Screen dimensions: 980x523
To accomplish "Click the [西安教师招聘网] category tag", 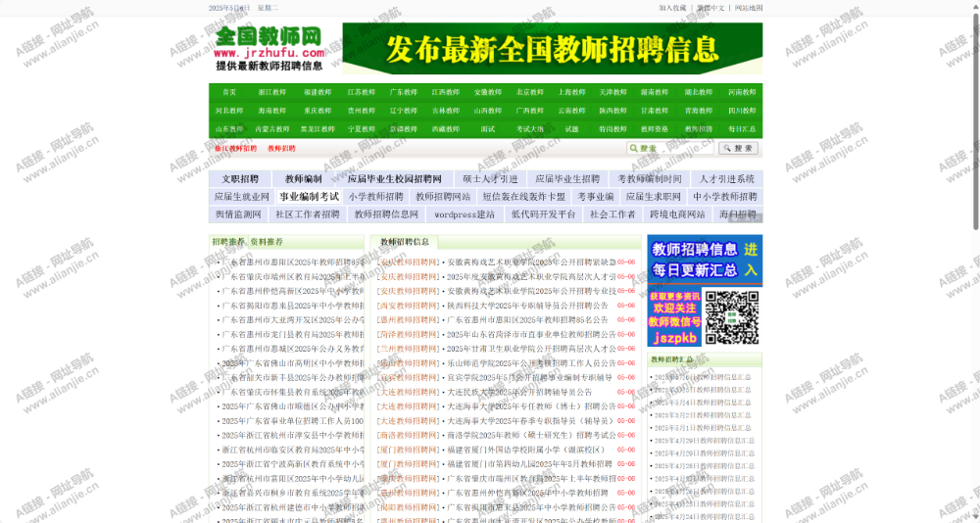I will [x=409, y=306].
